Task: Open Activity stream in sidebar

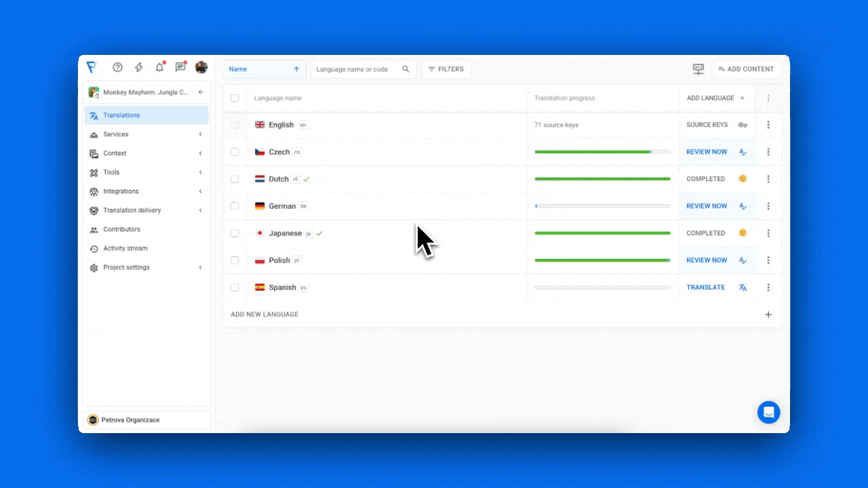Action: click(125, 248)
